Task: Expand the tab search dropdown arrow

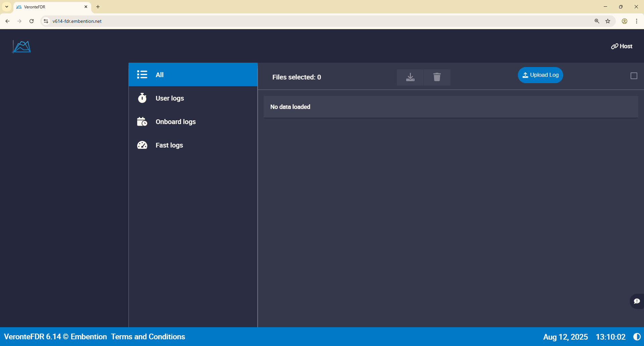Action: coord(7,7)
